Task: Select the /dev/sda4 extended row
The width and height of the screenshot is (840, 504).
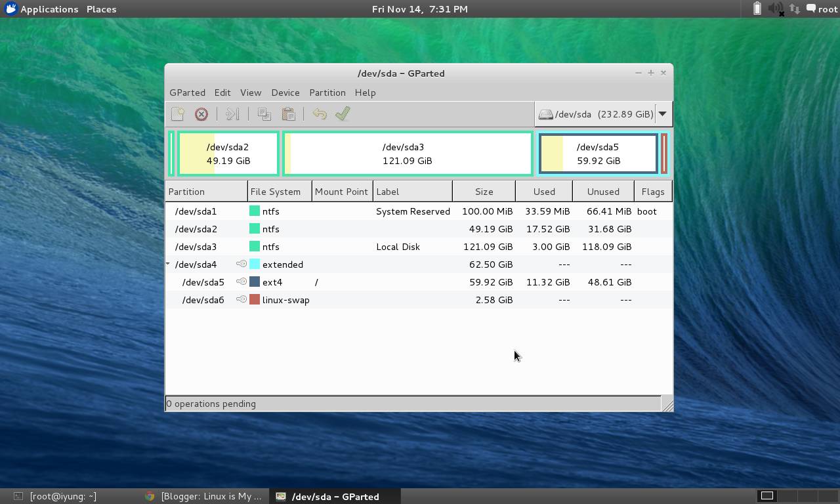Action: 419,264
